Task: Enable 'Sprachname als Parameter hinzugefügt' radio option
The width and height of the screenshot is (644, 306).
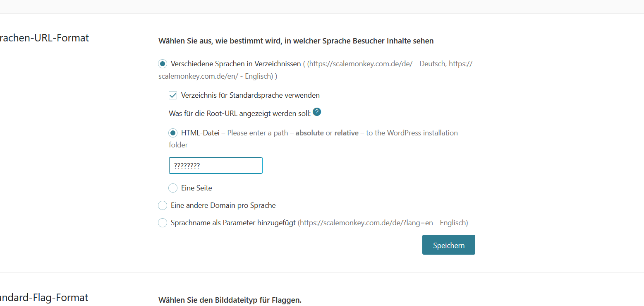Action: coord(163,223)
